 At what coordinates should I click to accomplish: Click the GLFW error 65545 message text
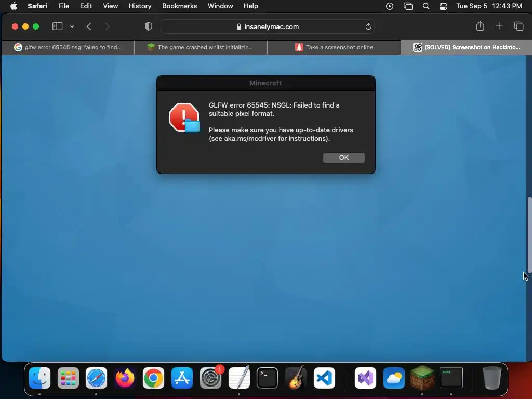point(274,109)
